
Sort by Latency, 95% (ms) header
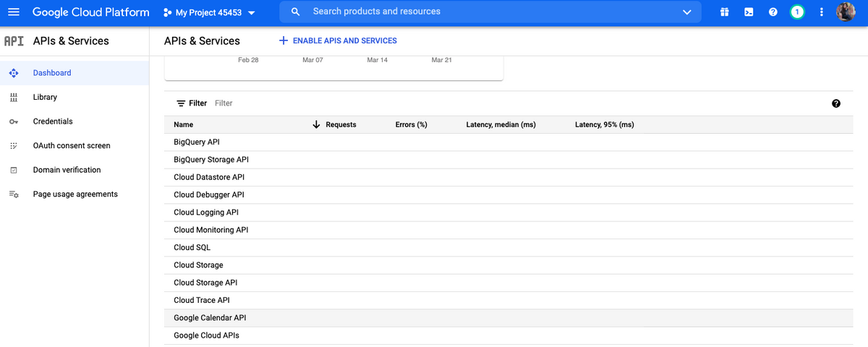605,124
